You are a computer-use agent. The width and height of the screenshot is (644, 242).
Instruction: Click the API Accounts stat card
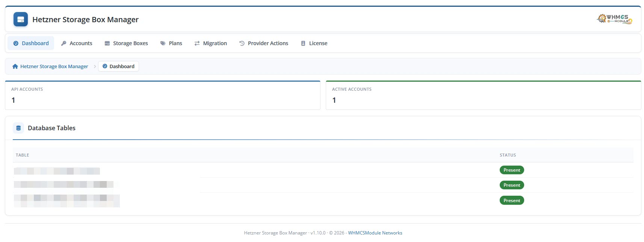point(163,95)
